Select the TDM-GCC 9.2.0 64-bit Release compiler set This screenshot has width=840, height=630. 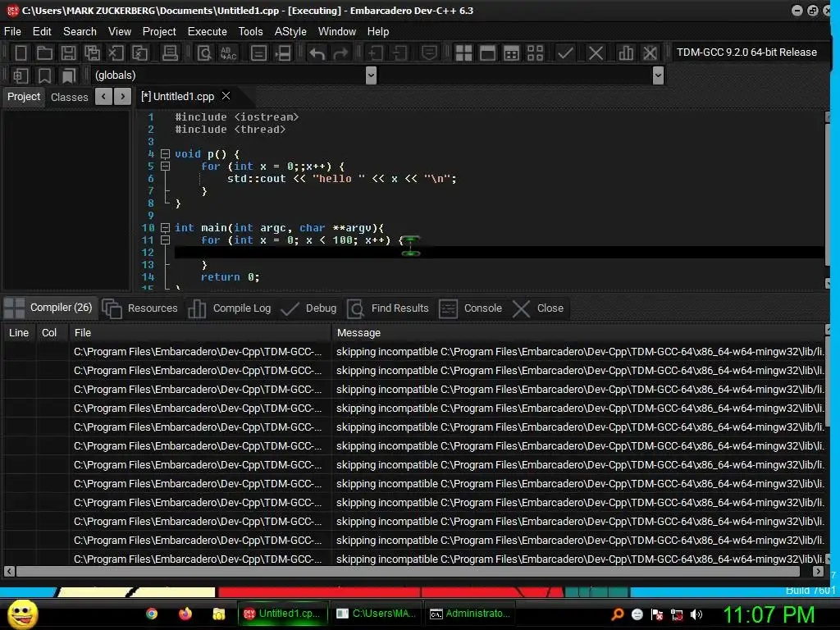(x=746, y=52)
